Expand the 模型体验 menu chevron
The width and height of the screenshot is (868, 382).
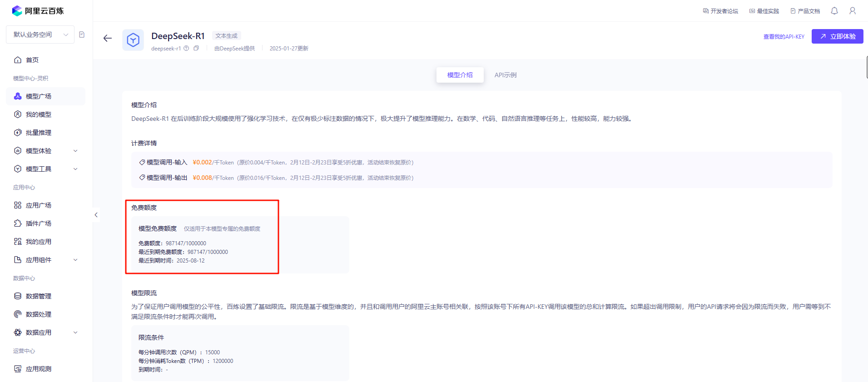pos(75,151)
